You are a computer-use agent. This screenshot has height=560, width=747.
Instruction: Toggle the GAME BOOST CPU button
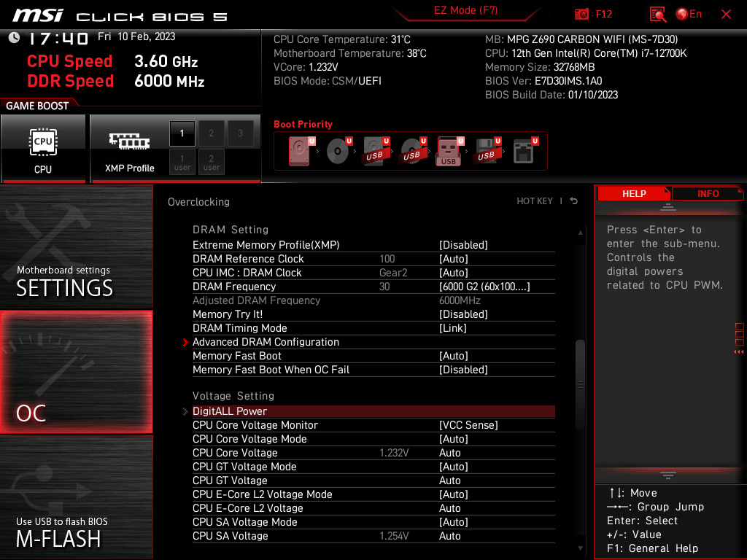pos(43,149)
